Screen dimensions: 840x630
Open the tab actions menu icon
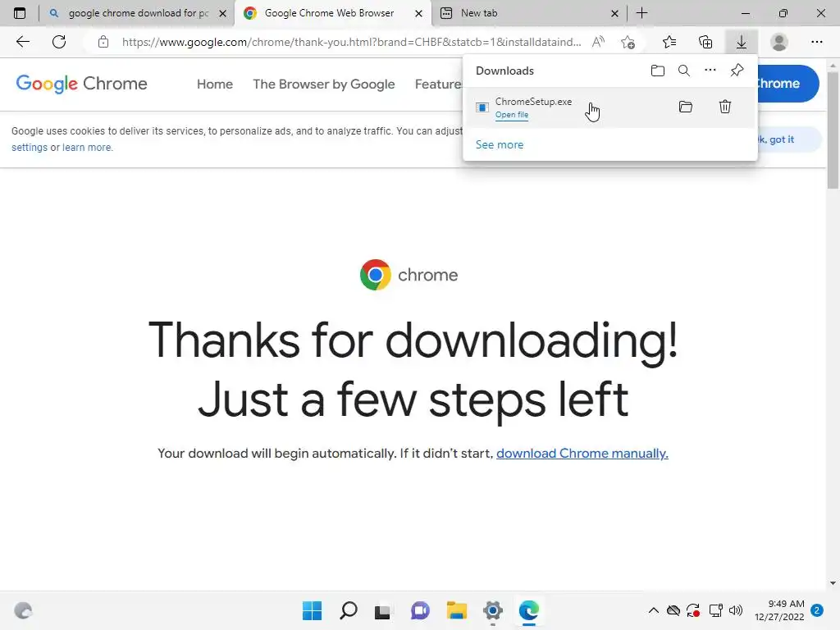[20, 13]
